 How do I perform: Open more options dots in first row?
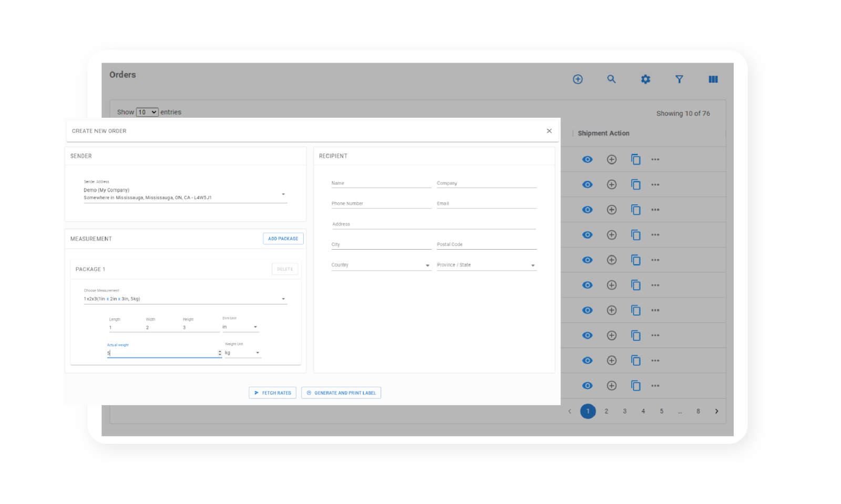click(655, 159)
